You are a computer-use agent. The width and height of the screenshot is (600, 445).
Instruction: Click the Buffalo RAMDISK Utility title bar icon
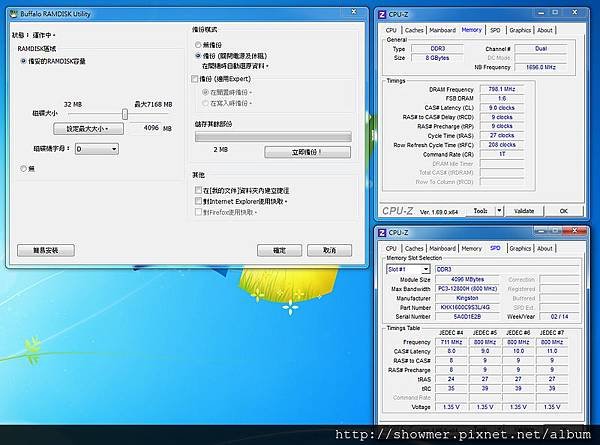[x=14, y=14]
